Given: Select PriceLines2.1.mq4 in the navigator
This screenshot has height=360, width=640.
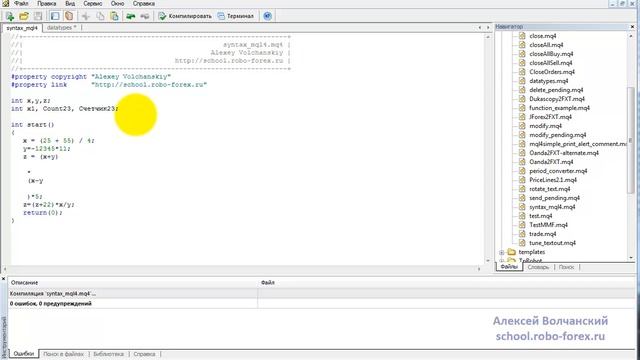Looking at the screenshot, I should (553, 180).
